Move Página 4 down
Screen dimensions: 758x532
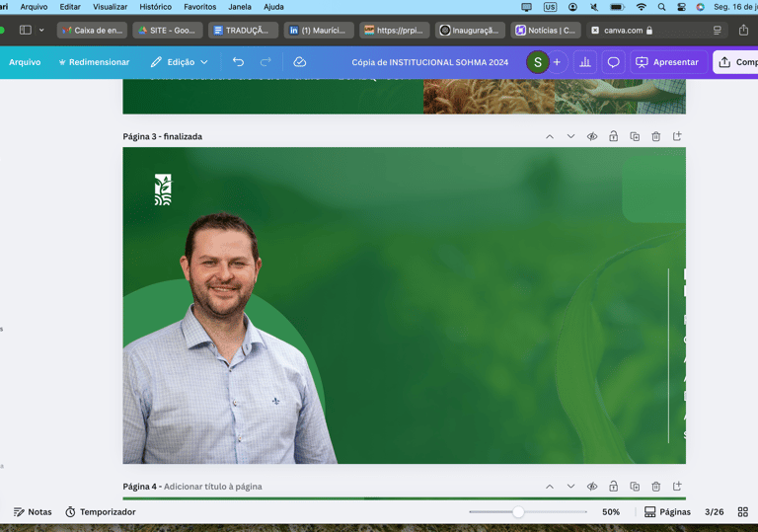[570, 486]
